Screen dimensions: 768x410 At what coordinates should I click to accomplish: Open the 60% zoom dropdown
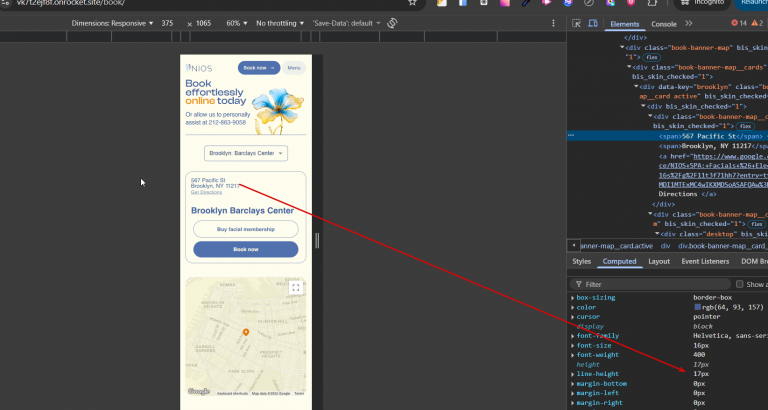click(x=237, y=23)
